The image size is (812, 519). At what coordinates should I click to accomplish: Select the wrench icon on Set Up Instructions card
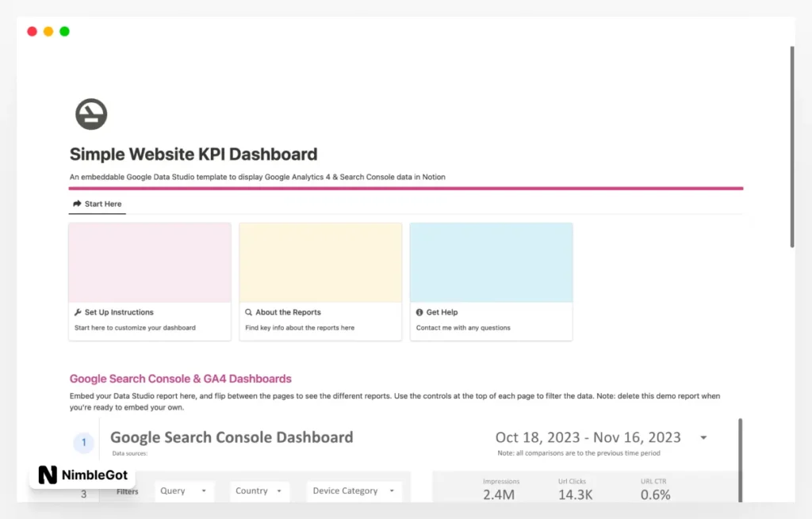(77, 312)
